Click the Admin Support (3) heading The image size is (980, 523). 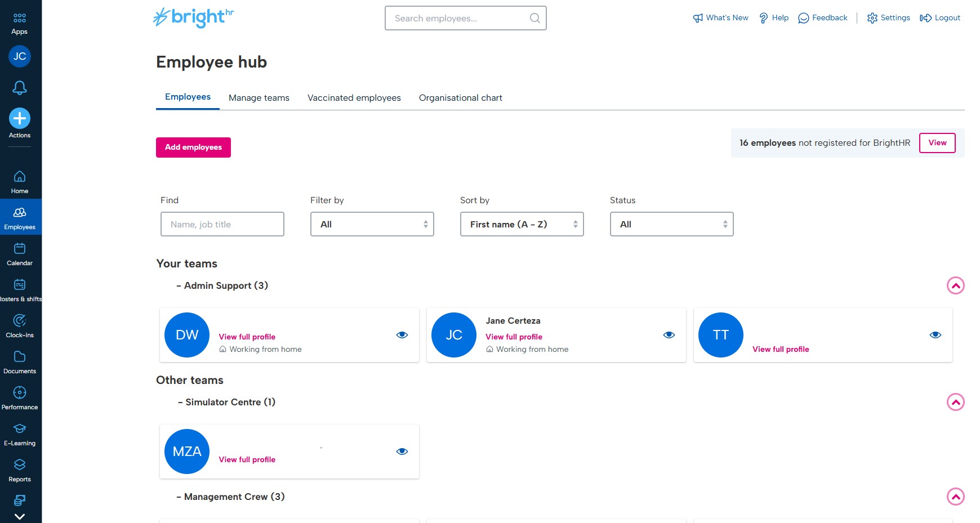[226, 285]
